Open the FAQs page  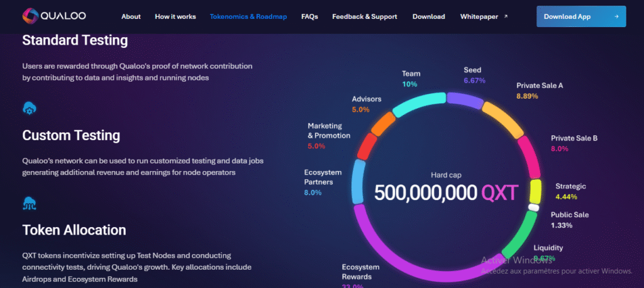(309, 16)
